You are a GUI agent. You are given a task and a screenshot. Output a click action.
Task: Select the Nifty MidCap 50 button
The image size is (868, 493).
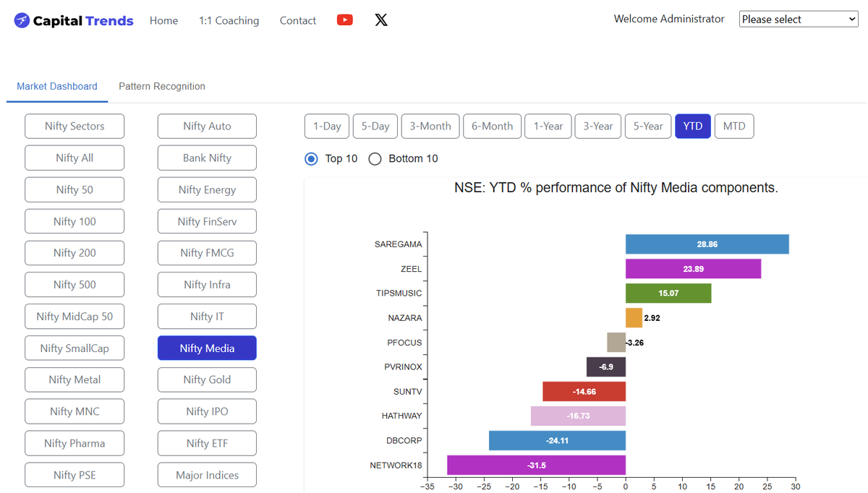click(x=75, y=316)
